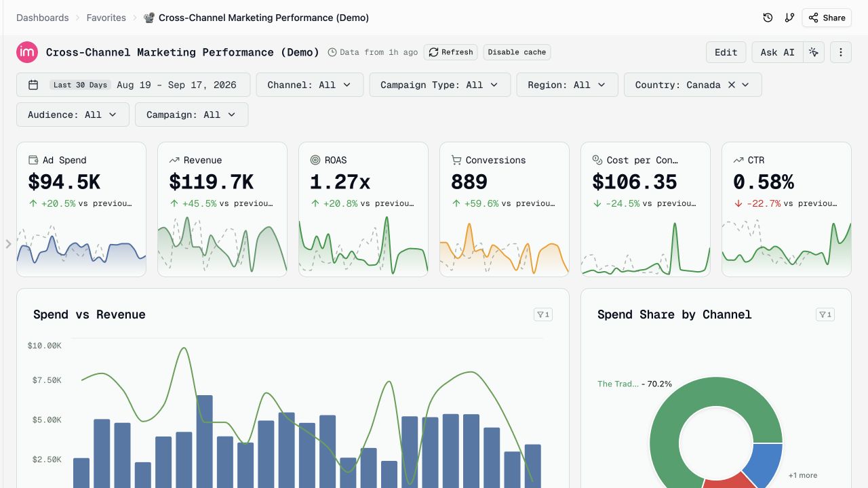This screenshot has height=488, width=868.
Task: Toggle Disable cache
Action: click(x=517, y=52)
